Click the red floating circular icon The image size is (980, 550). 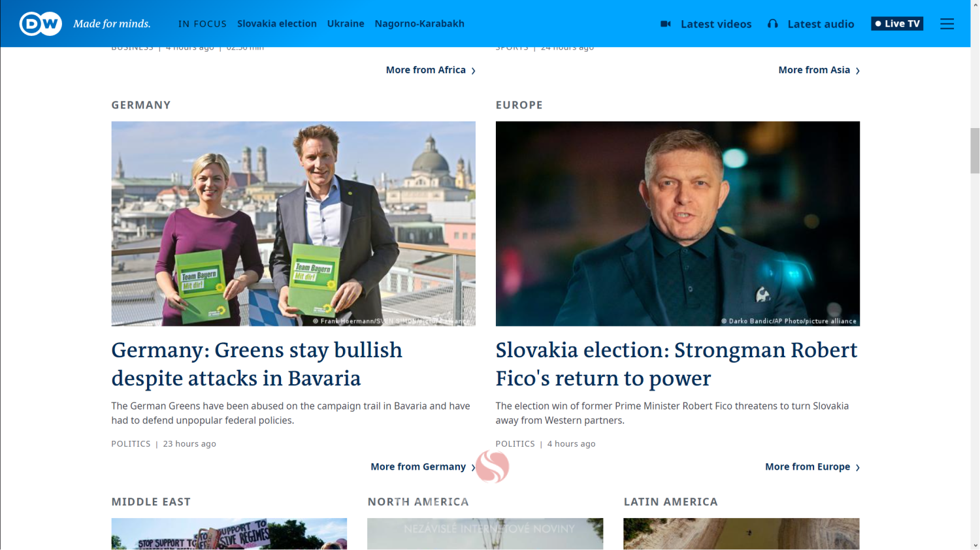coord(492,466)
